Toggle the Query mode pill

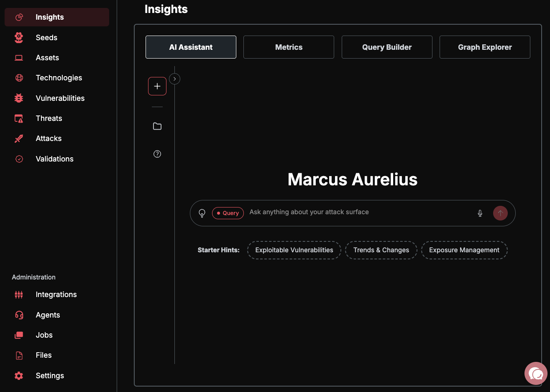point(228,213)
